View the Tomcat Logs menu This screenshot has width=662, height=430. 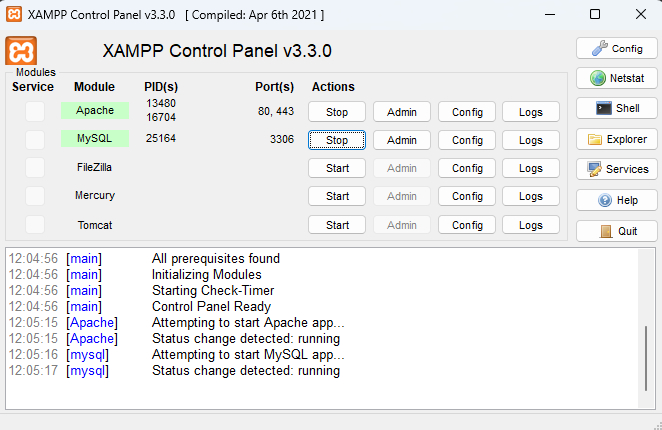coord(531,225)
